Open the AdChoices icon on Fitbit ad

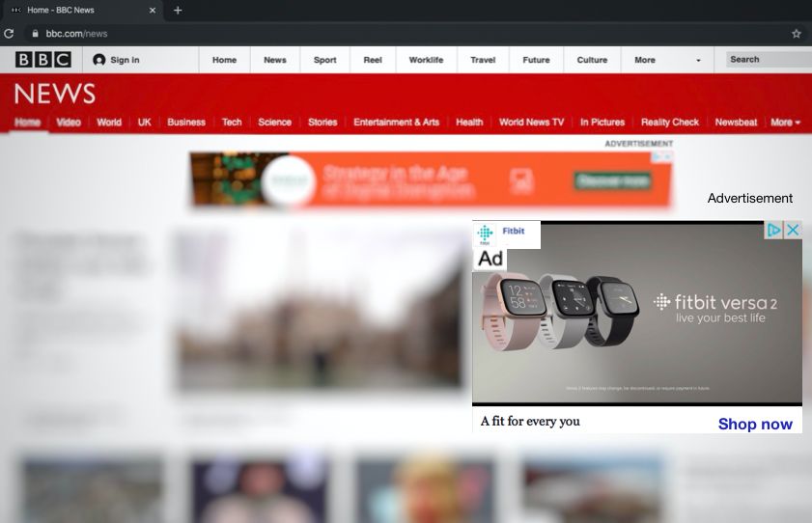pos(773,230)
